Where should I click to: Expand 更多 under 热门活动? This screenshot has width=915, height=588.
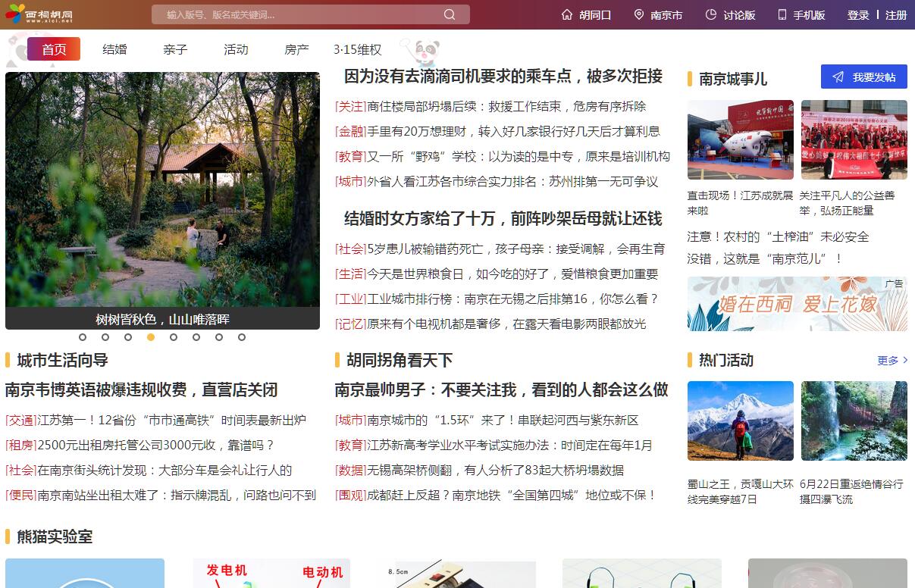point(891,361)
